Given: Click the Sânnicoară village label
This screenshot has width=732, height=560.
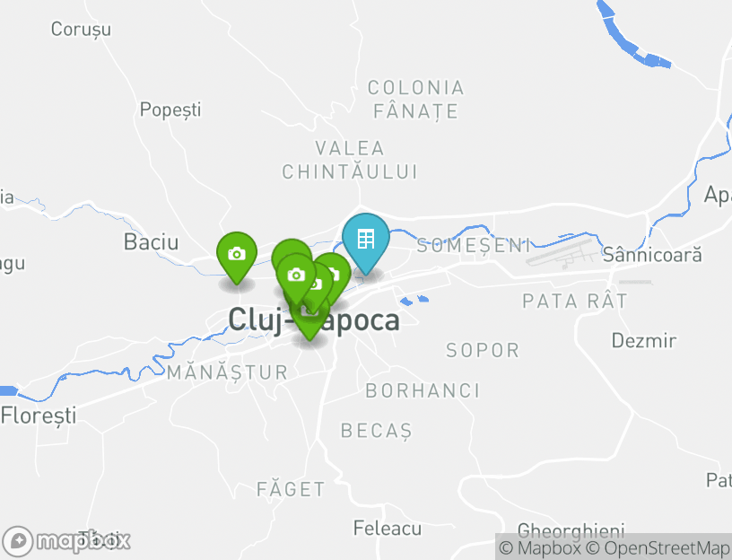Looking at the screenshot, I should click(651, 255).
